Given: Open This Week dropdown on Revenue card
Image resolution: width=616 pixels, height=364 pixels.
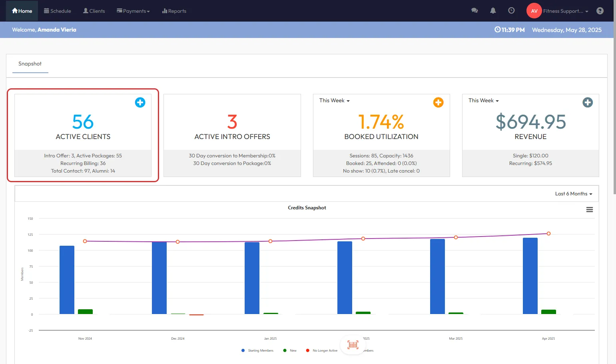Looking at the screenshot, I should [483, 101].
